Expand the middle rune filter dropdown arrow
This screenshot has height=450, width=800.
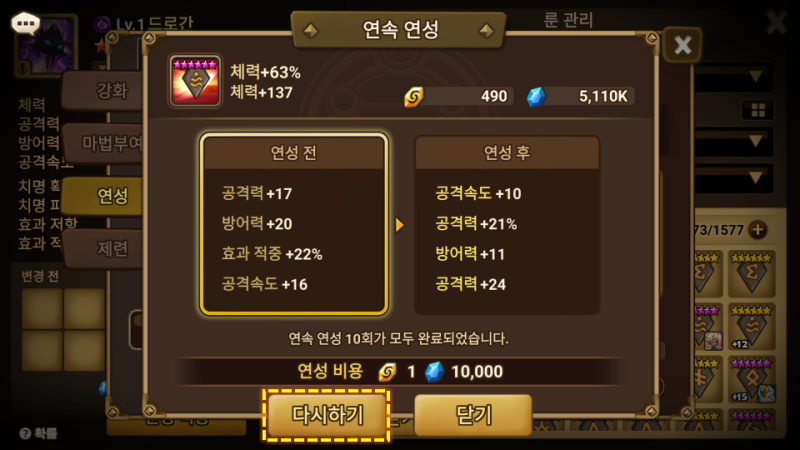(x=756, y=140)
